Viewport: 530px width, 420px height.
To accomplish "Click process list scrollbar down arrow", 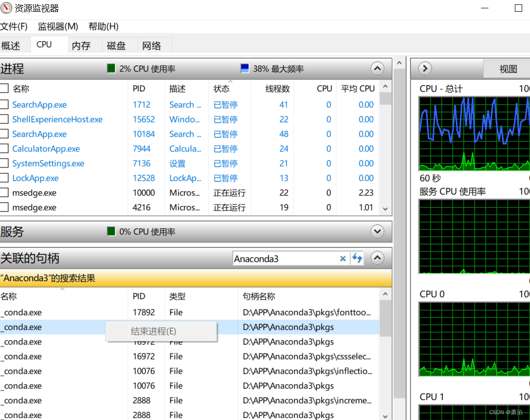I will tap(385, 209).
